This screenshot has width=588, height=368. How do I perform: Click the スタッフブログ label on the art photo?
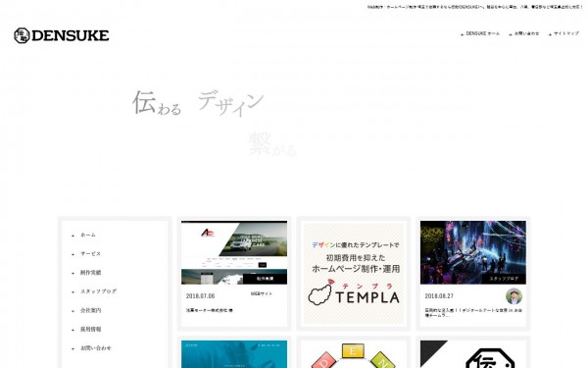coord(504,279)
